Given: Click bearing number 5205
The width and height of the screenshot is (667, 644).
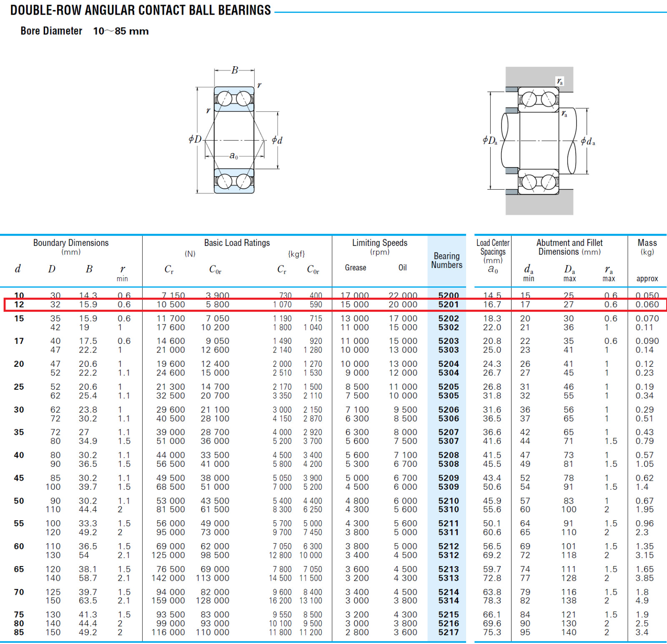Looking at the screenshot, I should point(449,387).
